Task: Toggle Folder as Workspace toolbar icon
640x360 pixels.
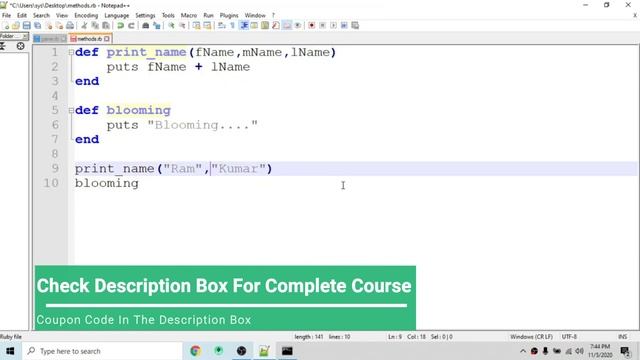Action: pos(287,25)
